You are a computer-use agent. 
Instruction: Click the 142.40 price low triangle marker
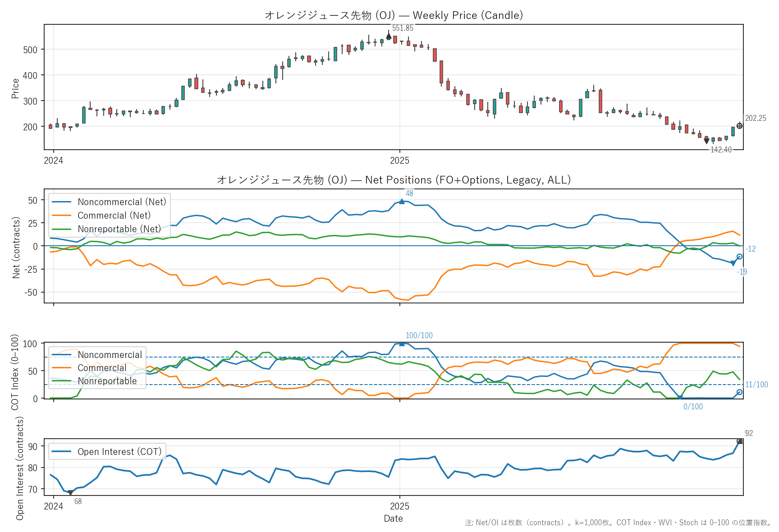click(706, 141)
